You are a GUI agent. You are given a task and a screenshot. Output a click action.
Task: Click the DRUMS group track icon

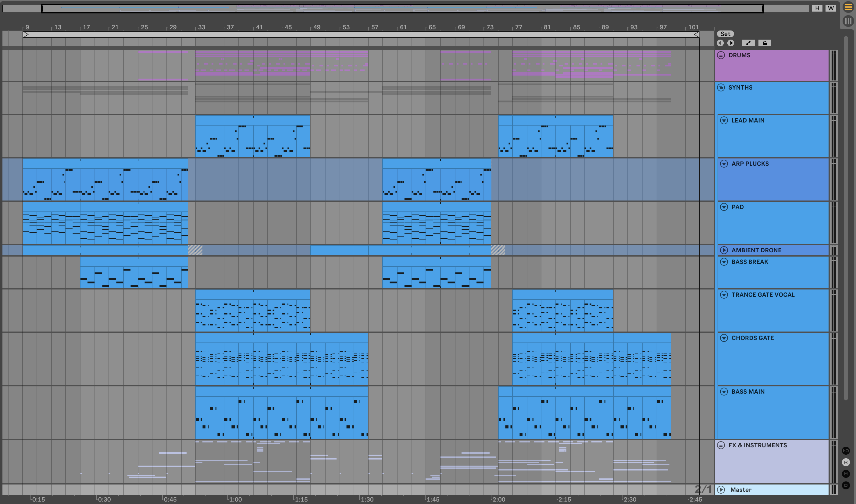point(721,55)
